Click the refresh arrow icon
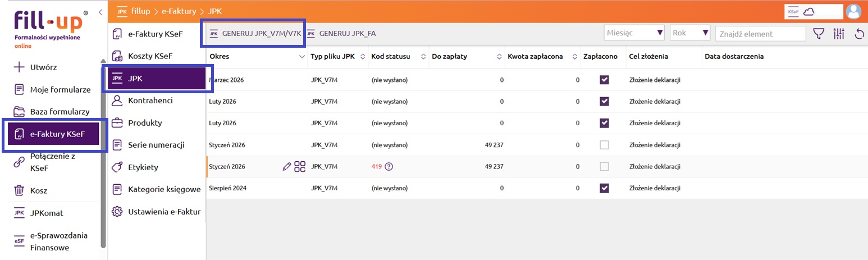The width and height of the screenshot is (868, 260). click(859, 34)
